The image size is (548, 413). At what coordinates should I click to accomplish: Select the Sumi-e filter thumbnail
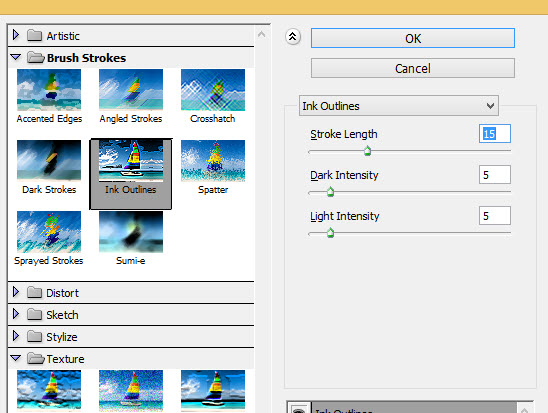pyautogui.click(x=131, y=232)
